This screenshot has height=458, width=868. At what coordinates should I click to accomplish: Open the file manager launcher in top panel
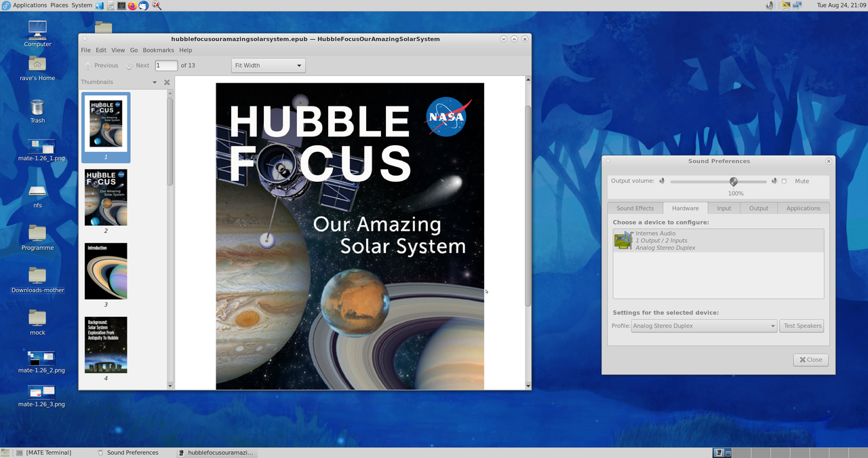tap(111, 5)
